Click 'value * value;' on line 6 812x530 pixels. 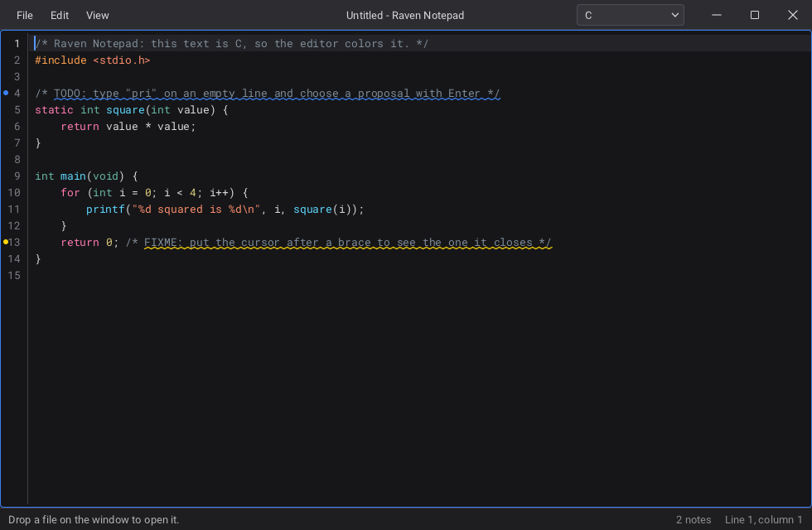pyautogui.click(x=151, y=126)
